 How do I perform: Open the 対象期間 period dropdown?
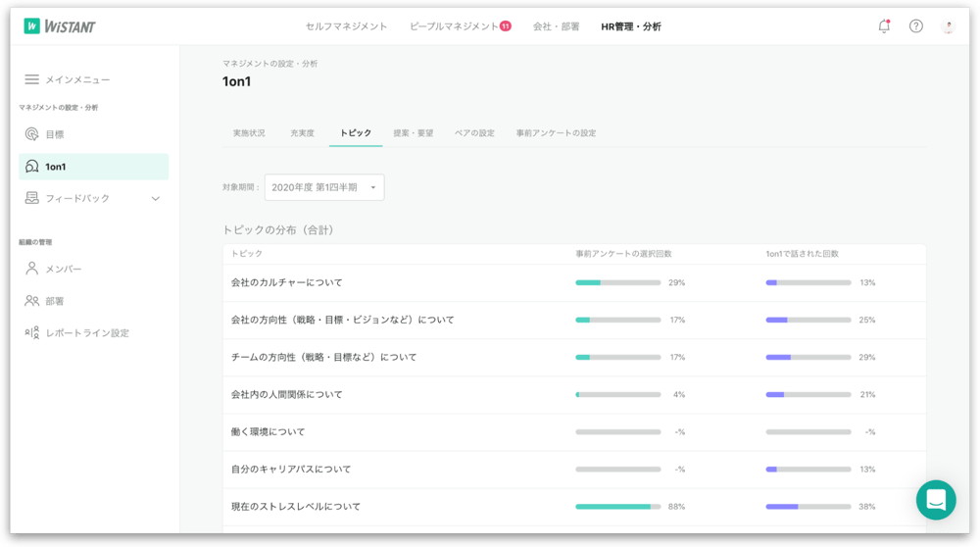(x=323, y=187)
